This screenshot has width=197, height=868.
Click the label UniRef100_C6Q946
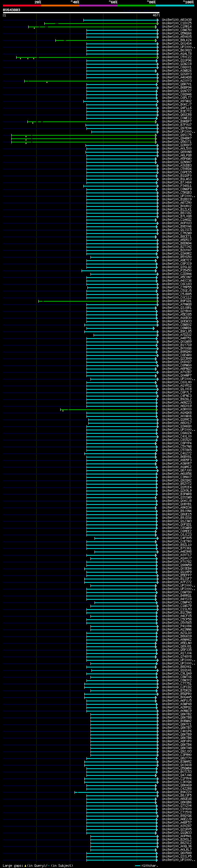[177, 94]
